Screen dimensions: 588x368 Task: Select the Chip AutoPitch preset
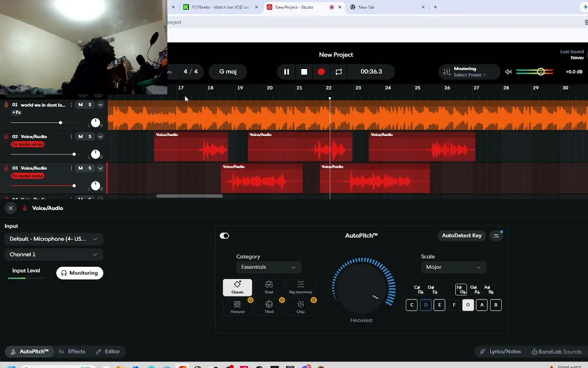point(300,307)
